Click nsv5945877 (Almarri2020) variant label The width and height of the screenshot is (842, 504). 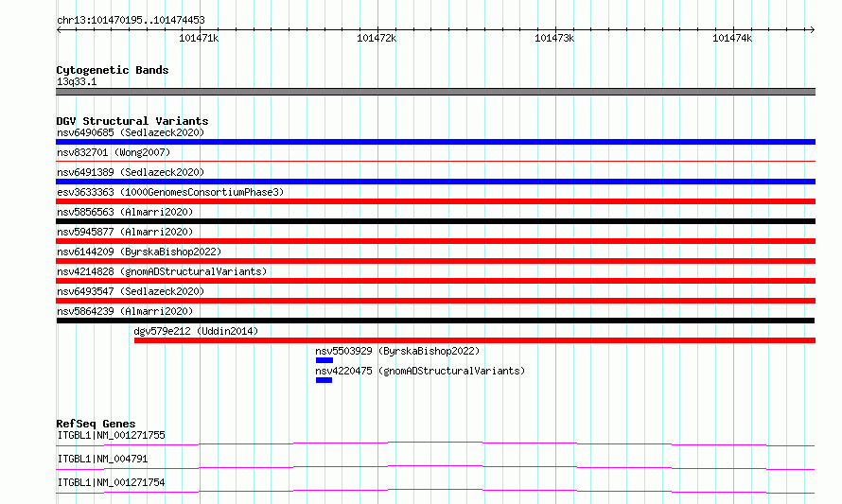[x=125, y=232]
